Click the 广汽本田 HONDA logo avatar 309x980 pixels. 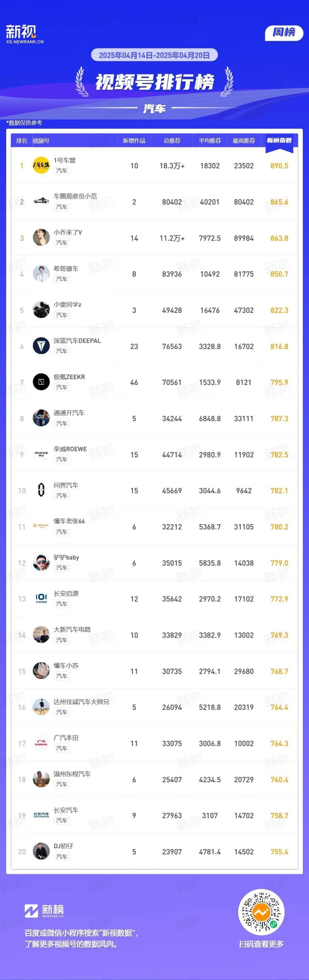(41, 743)
